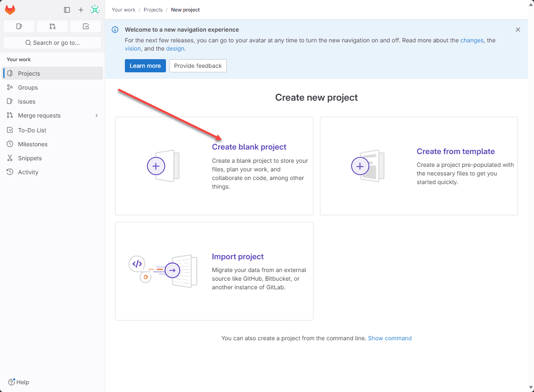Click the GitLab fox logo

10,10
